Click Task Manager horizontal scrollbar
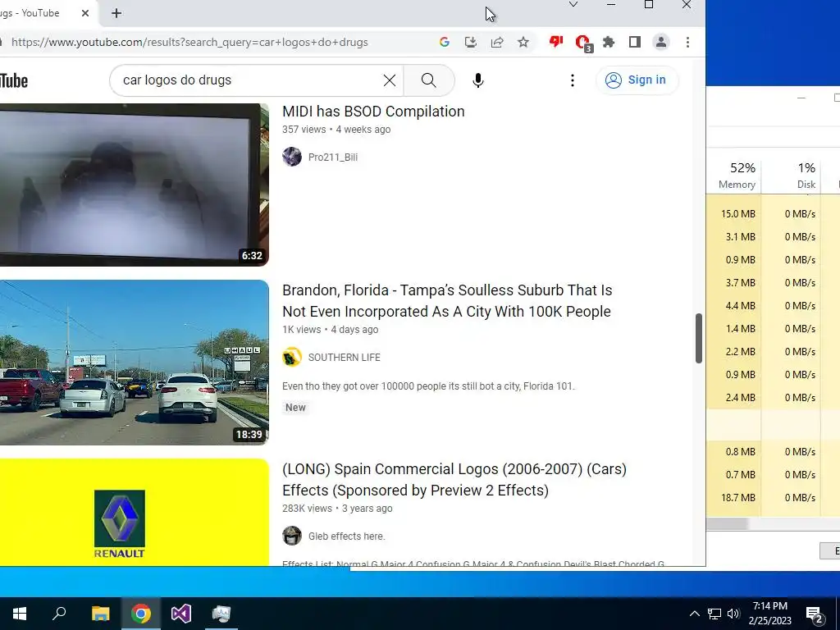 (727, 524)
